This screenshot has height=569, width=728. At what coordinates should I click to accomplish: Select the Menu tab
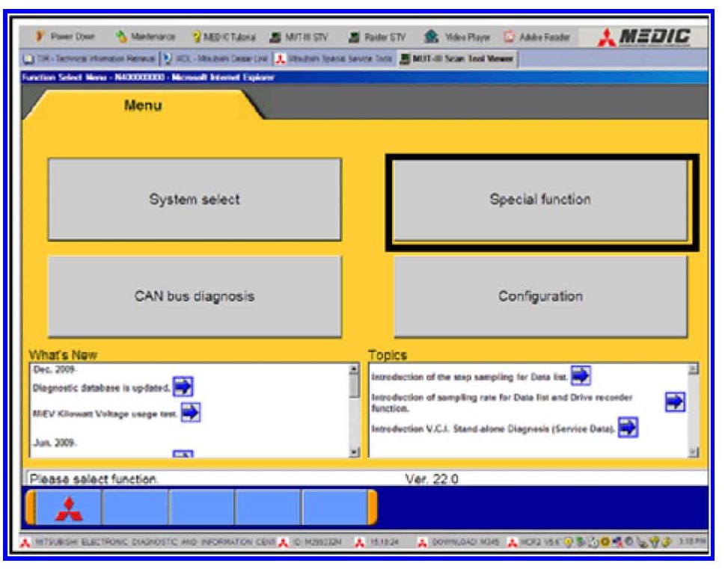pos(142,106)
